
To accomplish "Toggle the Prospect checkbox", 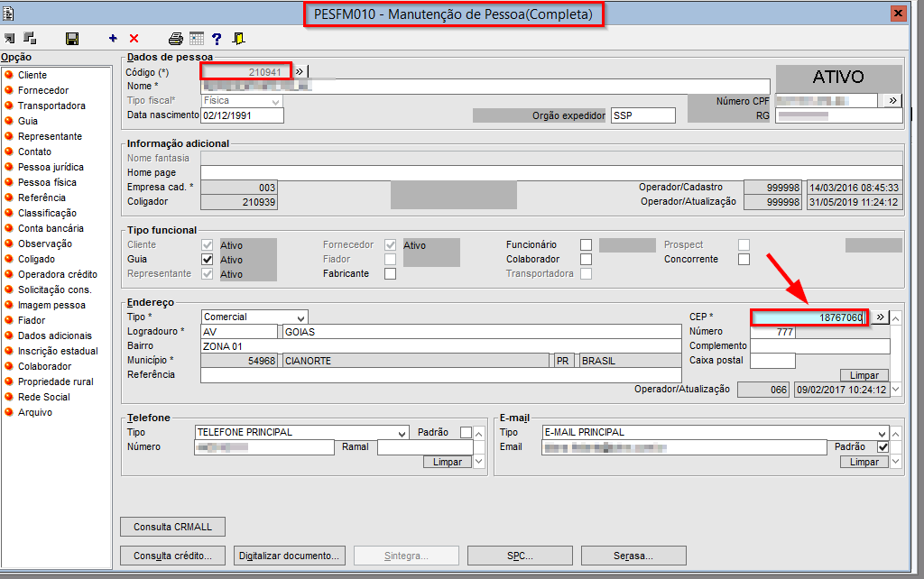I will [744, 244].
